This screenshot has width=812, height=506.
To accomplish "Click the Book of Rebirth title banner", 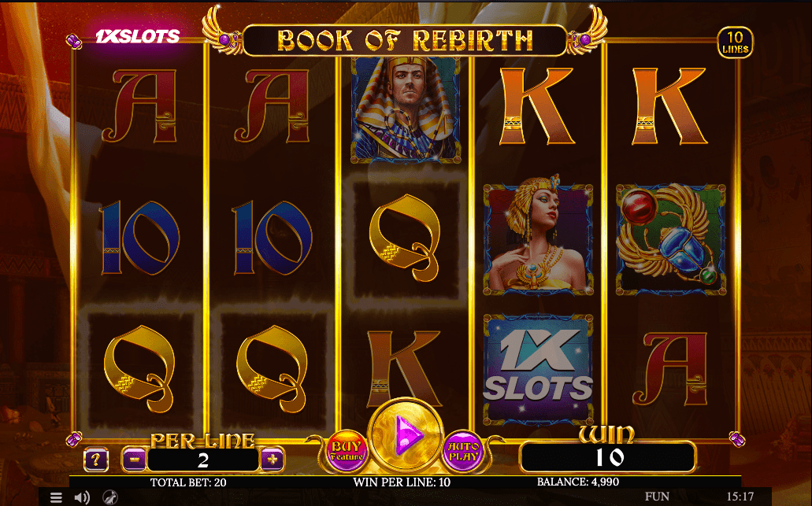I will pos(405,40).
